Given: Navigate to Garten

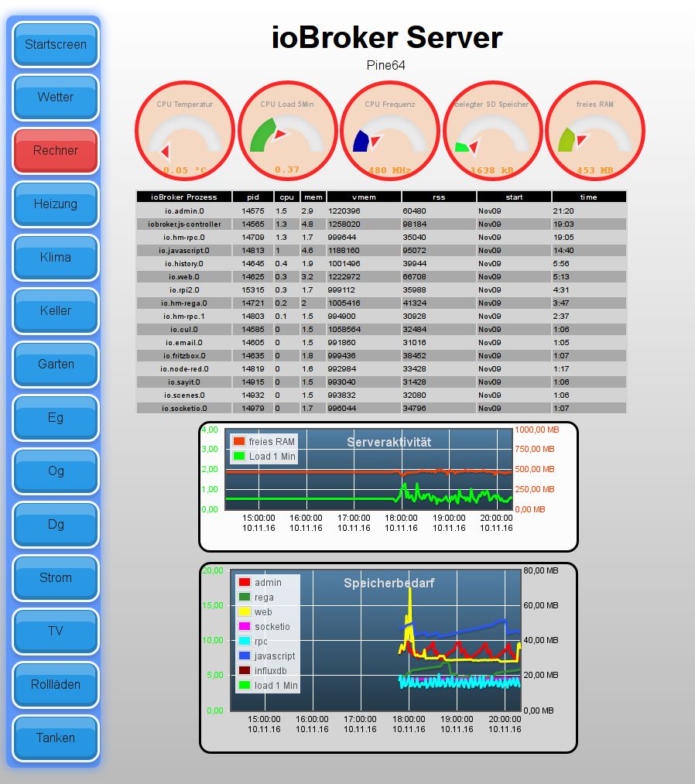Looking at the screenshot, I should [56, 365].
